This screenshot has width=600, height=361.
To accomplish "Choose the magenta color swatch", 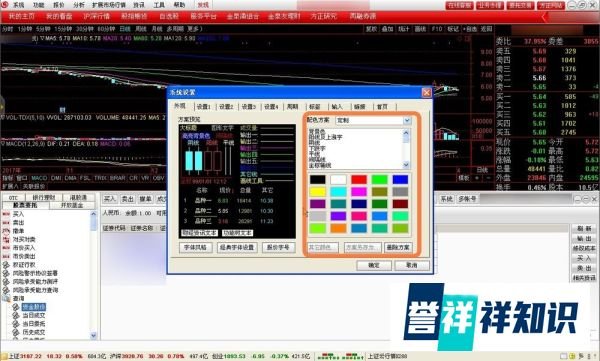I will click(359, 191).
